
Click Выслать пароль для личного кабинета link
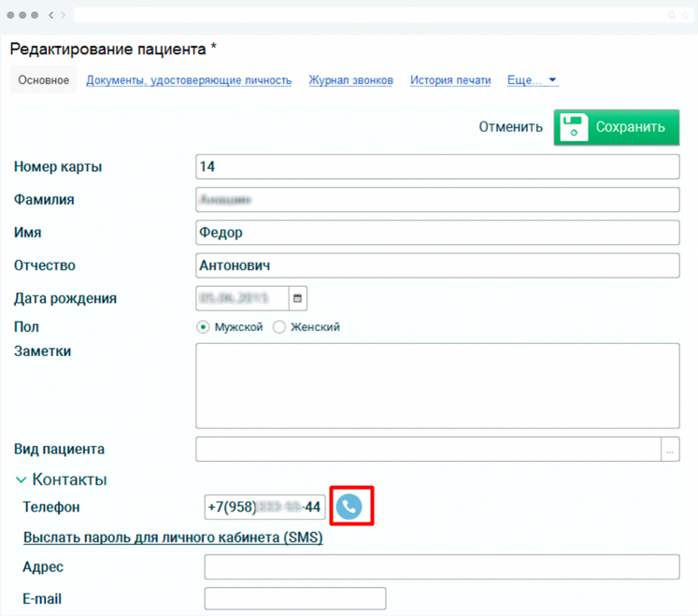point(172,537)
